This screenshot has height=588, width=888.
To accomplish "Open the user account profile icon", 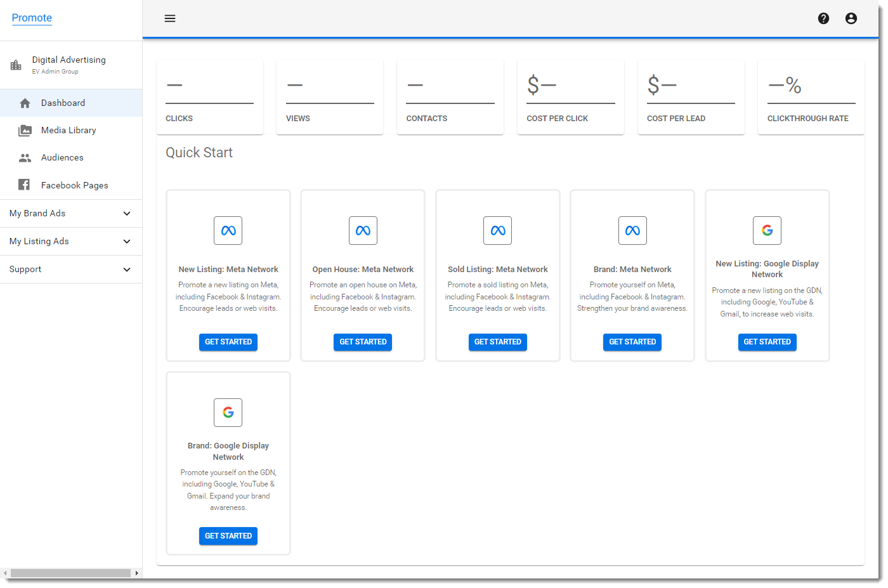I will (x=851, y=18).
